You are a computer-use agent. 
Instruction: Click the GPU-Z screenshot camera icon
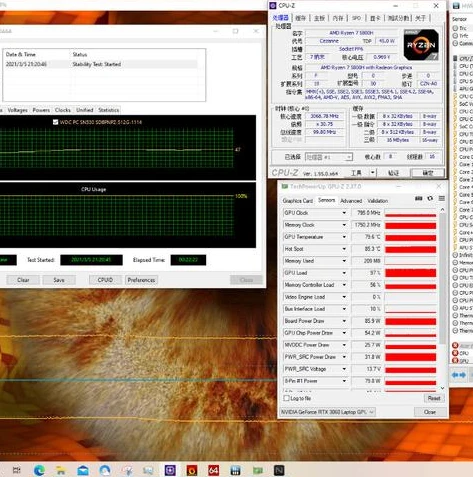point(419,198)
